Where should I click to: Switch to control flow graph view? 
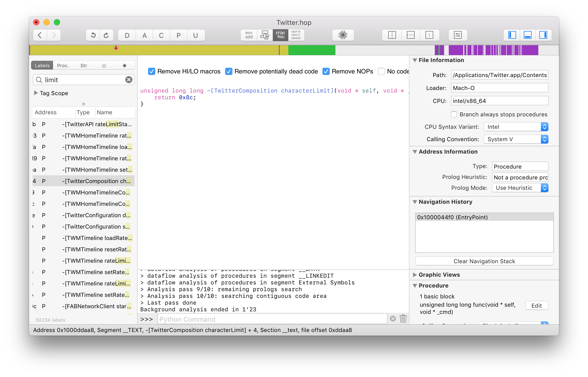click(264, 35)
